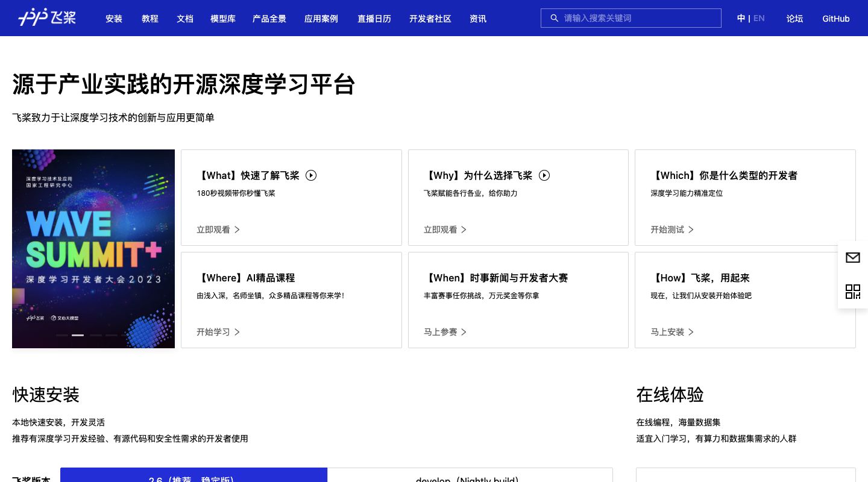Click the 在线体验 heading
868x482 pixels.
click(x=670, y=395)
